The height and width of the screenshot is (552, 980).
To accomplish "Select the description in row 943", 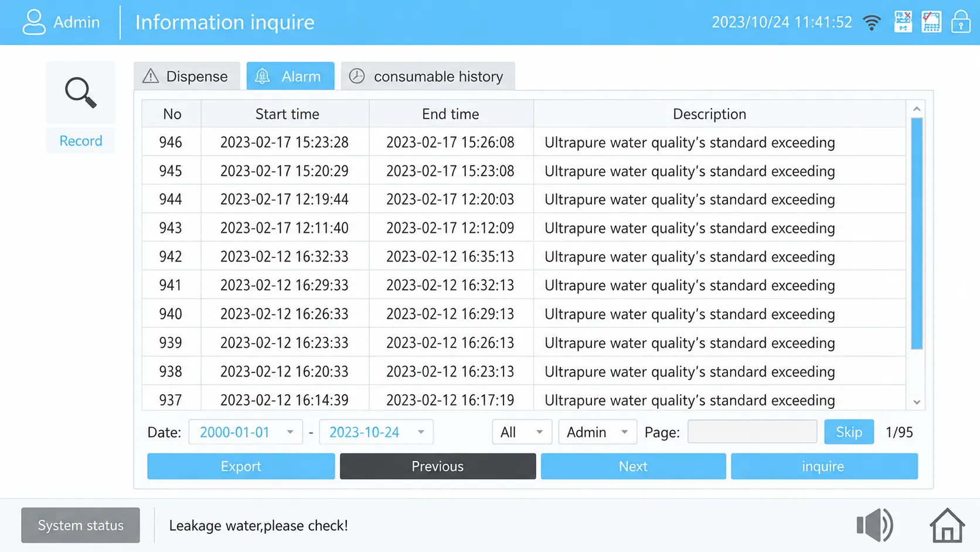I will click(690, 228).
